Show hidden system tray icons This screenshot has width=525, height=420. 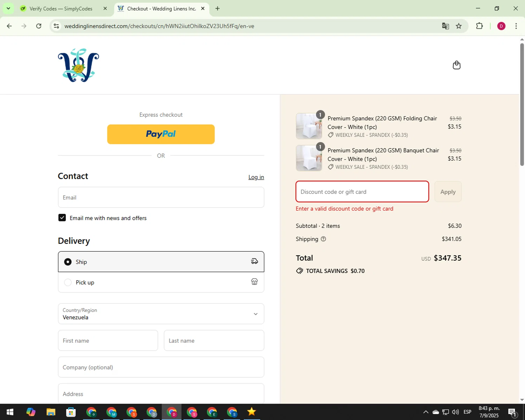click(426, 412)
